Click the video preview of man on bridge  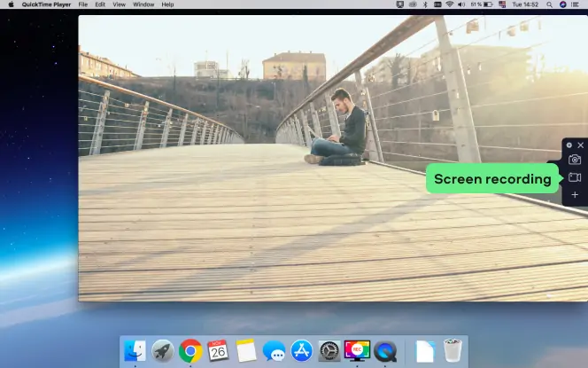coord(333,158)
